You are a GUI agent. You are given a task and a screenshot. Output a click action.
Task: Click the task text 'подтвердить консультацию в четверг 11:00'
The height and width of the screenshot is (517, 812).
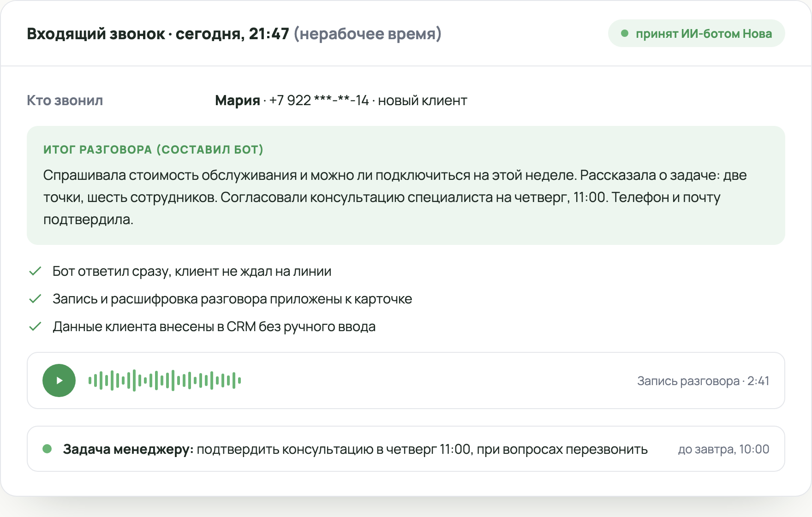coord(334,449)
